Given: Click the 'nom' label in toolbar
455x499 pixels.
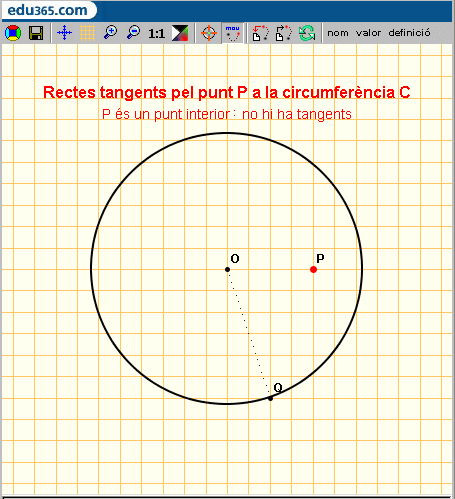Looking at the screenshot, I should coord(338,33).
